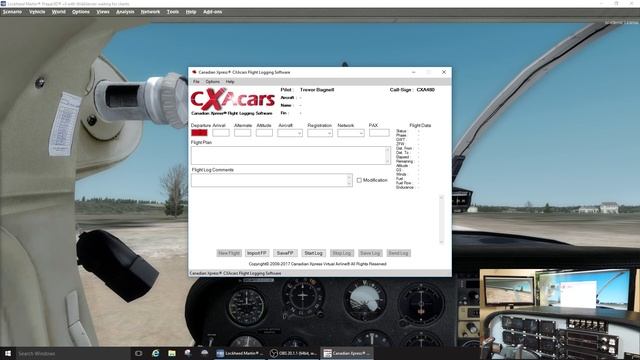This screenshot has width=640, height=360.
Task: Click the copyright notice text
Action: (x=318, y=264)
